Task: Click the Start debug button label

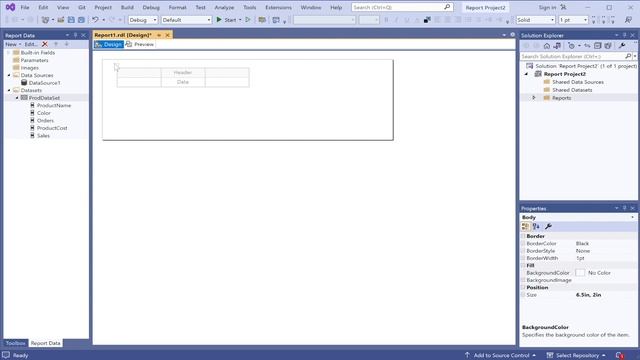Action: [230, 20]
